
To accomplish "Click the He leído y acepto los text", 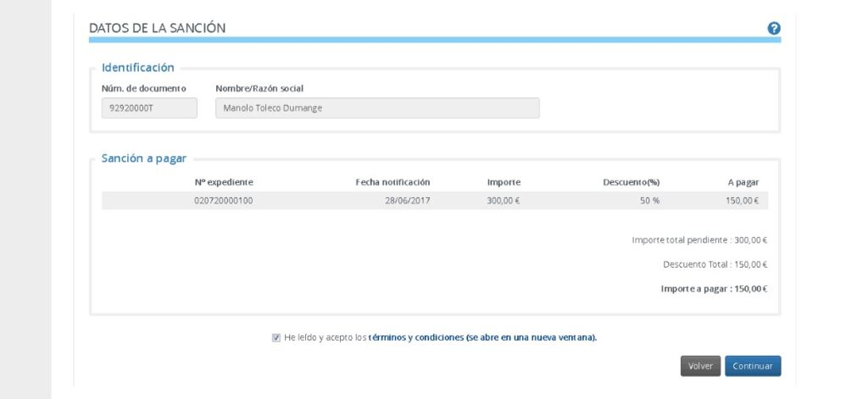I will (x=325, y=337).
